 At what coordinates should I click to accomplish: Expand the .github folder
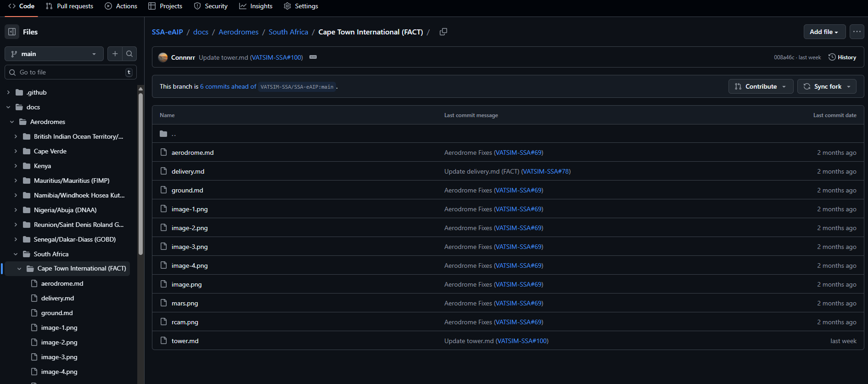click(8, 92)
